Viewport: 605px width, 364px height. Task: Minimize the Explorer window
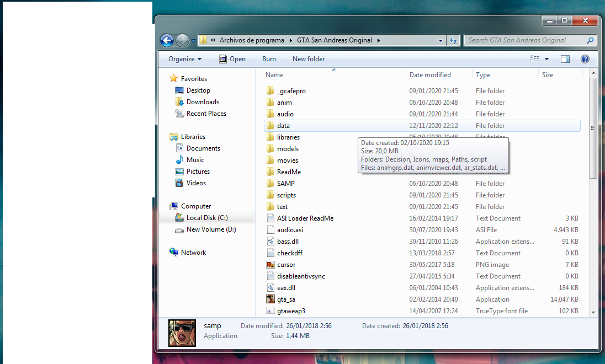pos(550,21)
